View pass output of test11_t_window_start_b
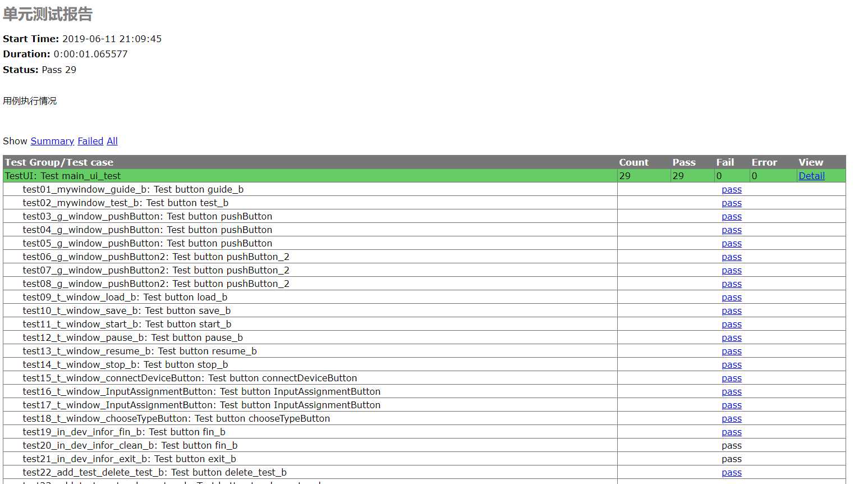 (x=732, y=324)
